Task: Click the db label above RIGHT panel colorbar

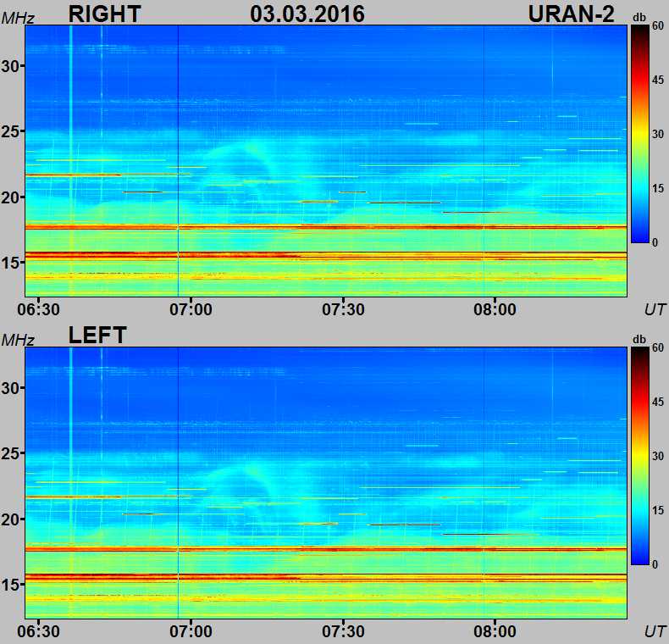Action: 639,18
